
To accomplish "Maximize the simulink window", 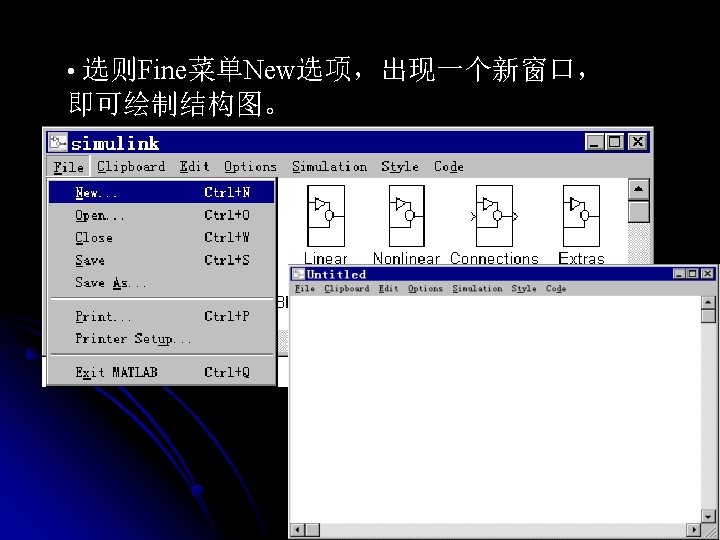I will coord(614,142).
